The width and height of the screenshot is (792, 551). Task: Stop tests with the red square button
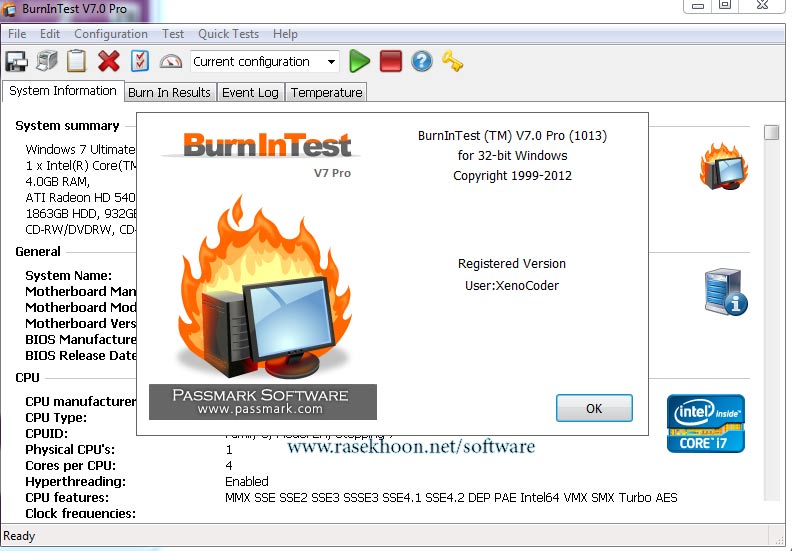[390, 62]
